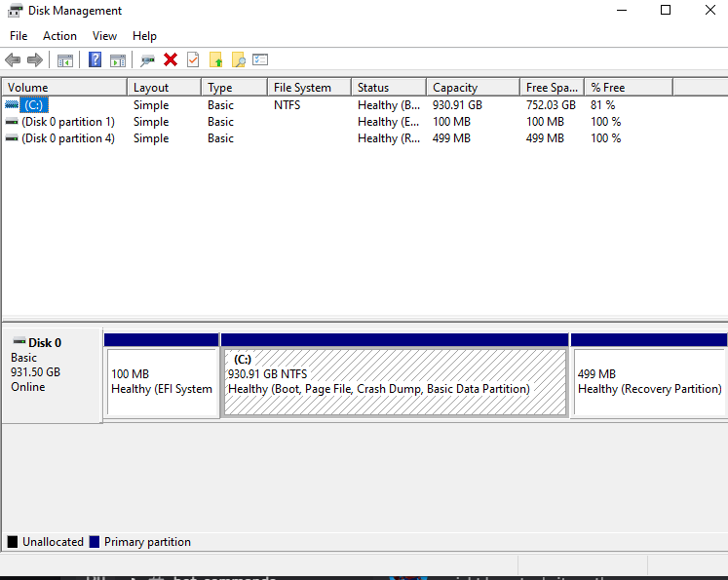Sort by the Status column header

[389, 88]
